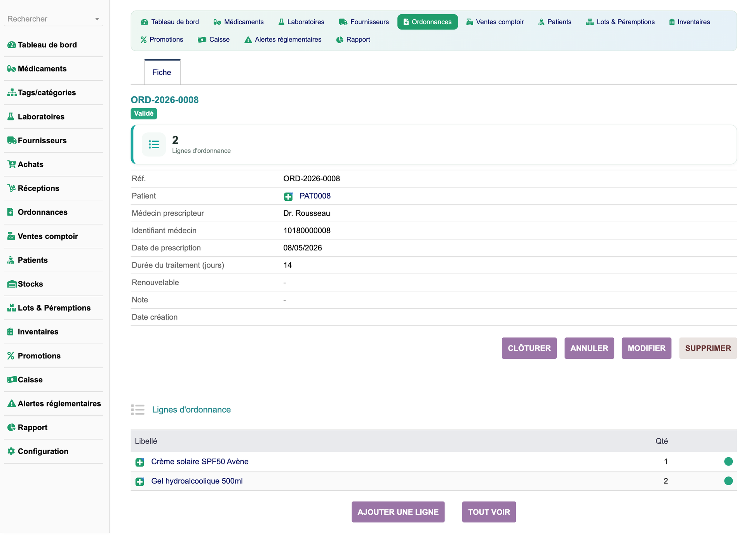Click the Clôturer button
This screenshot has width=756, height=535.
tap(529, 348)
